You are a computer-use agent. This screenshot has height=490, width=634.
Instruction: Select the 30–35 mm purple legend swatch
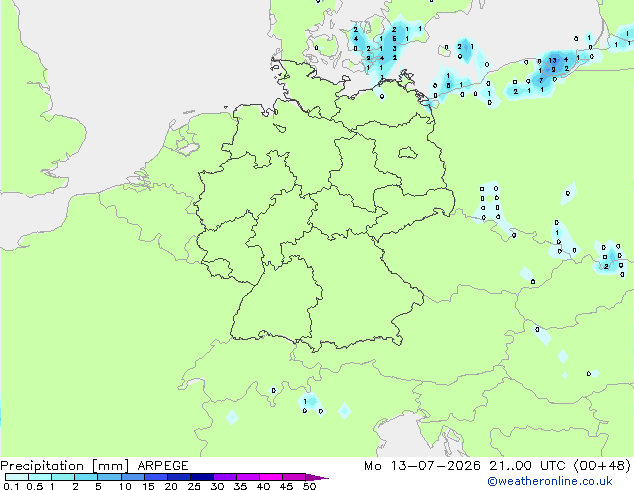click(224, 477)
